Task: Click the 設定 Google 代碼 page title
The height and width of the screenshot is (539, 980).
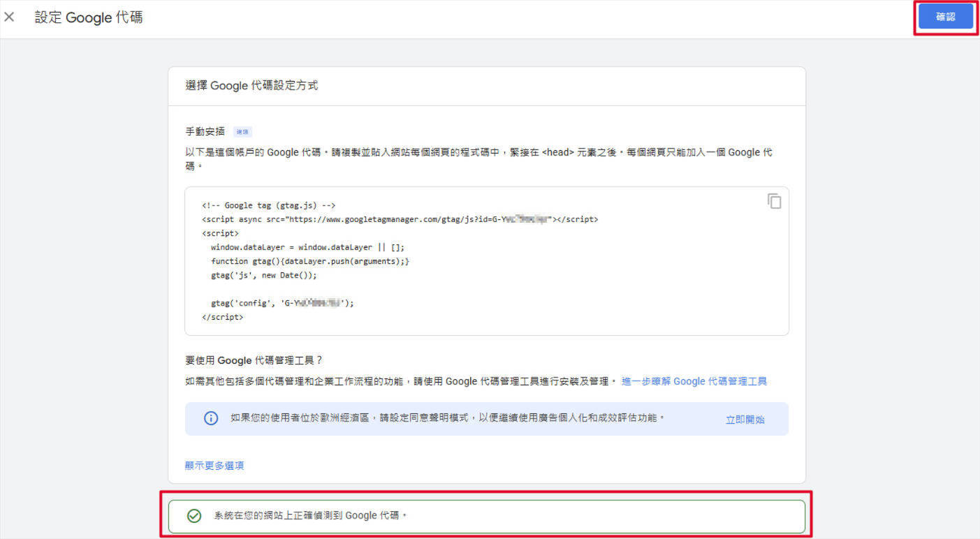Action: (89, 17)
